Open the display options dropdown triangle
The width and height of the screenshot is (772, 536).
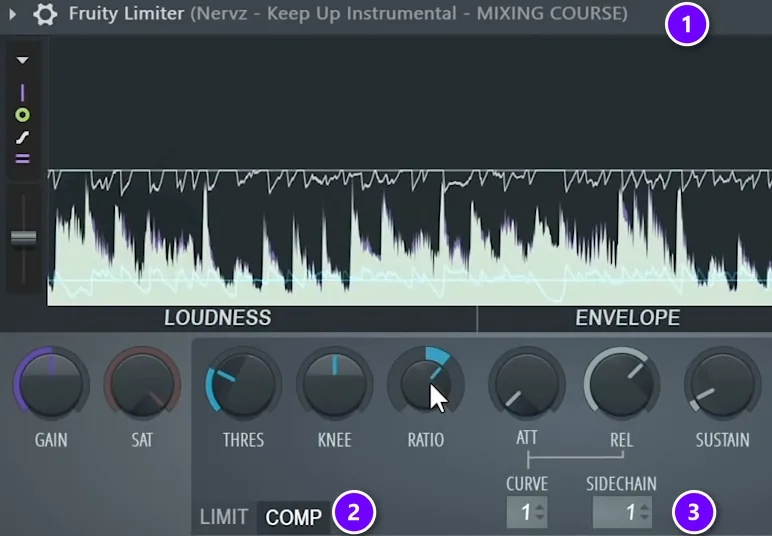[22, 61]
